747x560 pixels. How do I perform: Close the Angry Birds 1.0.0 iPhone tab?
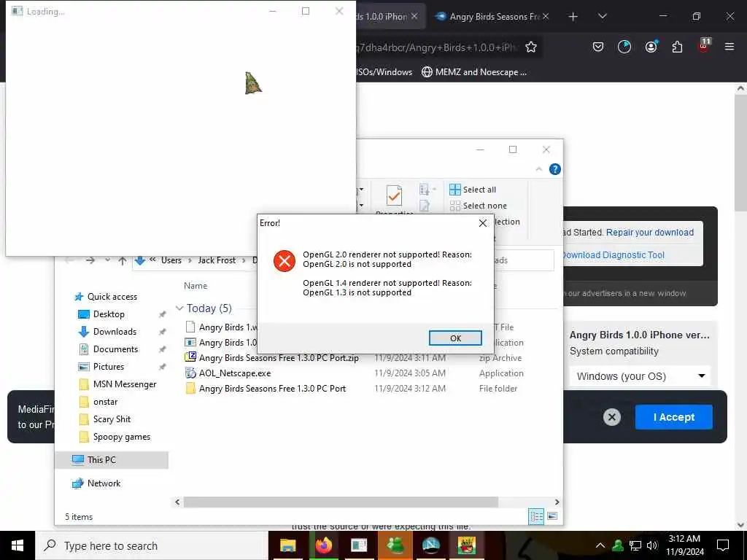pyautogui.click(x=414, y=16)
